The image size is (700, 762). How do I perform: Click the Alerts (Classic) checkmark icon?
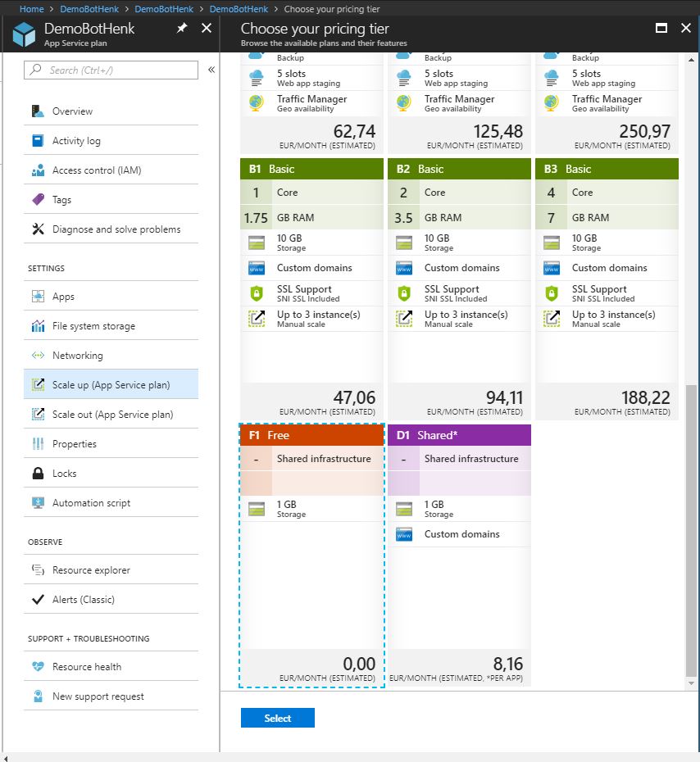38,599
